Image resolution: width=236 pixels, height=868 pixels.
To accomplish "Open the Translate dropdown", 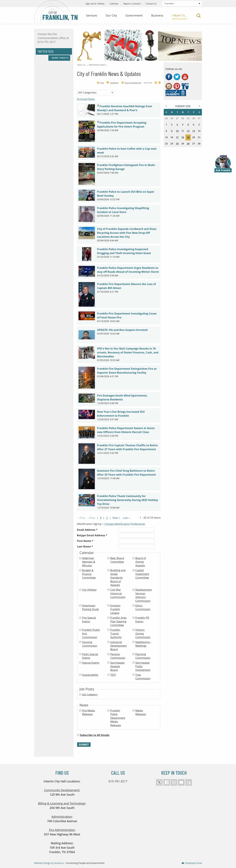I will 182,3.
